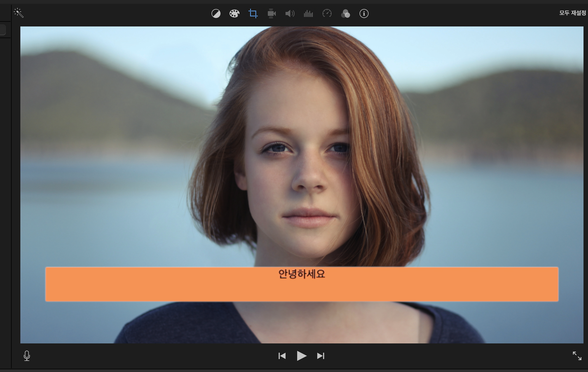
Task: Open the video stabilization controls
Action: pyautogui.click(x=272, y=13)
